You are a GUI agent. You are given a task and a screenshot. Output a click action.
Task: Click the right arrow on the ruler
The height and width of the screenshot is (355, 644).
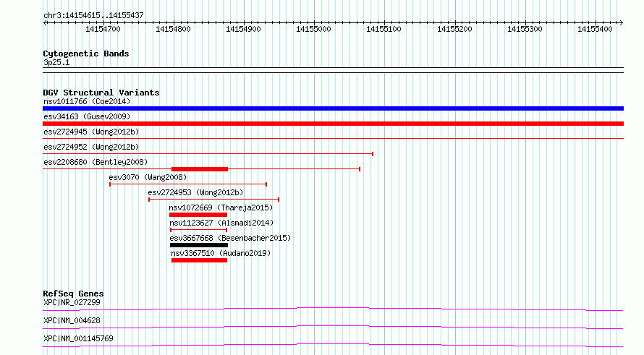click(621, 23)
